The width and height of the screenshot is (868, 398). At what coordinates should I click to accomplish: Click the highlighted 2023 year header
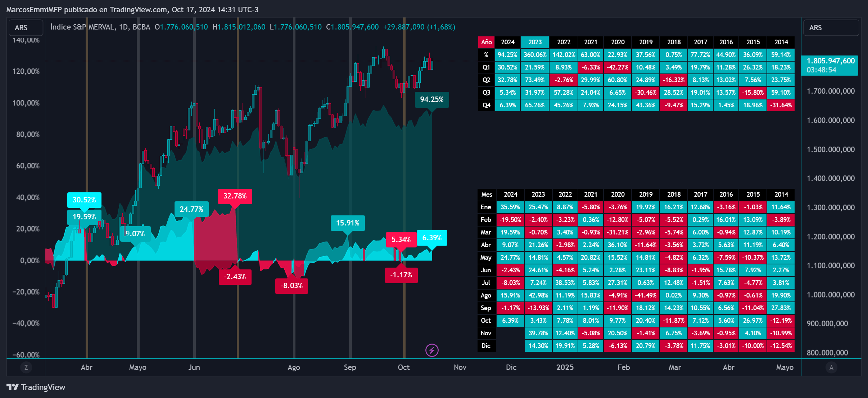tap(535, 42)
